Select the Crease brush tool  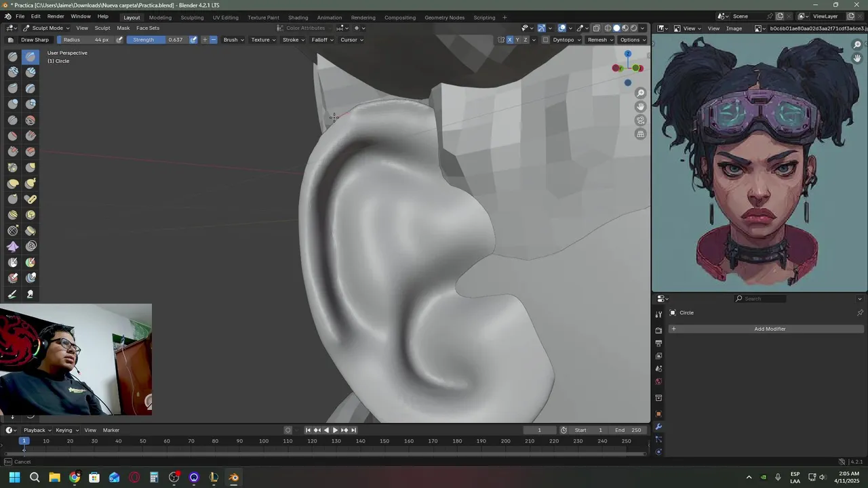[x=13, y=120]
